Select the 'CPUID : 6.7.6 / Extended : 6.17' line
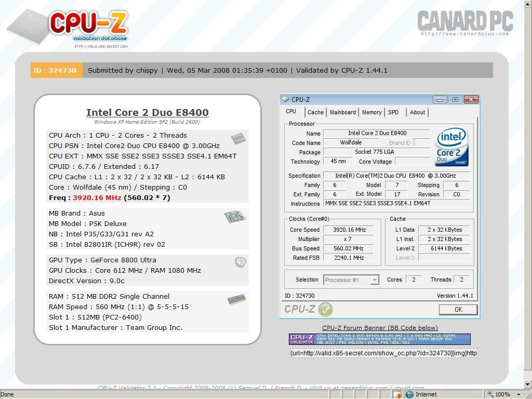This screenshot has height=399, width=532. point(104,167)
